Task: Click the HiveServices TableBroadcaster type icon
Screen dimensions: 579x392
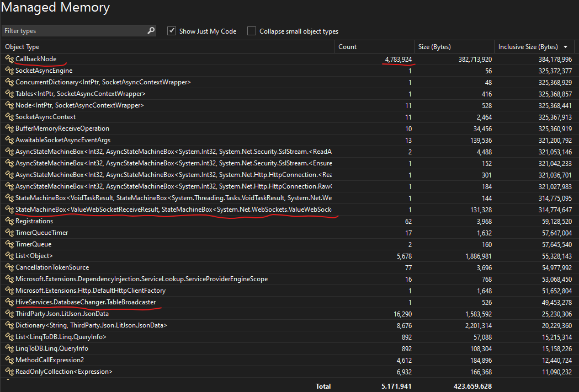Action: click(9, 302)
